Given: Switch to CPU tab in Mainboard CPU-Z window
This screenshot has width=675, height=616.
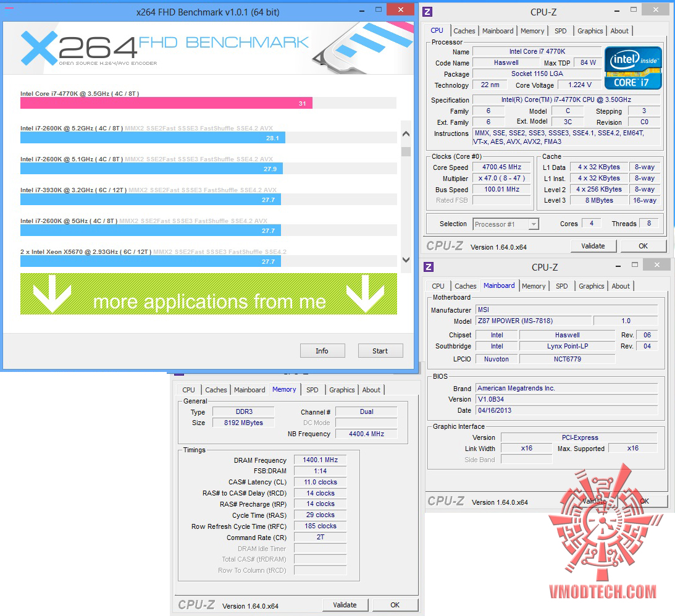Looking at the screenshot, I should coord(438,286).
